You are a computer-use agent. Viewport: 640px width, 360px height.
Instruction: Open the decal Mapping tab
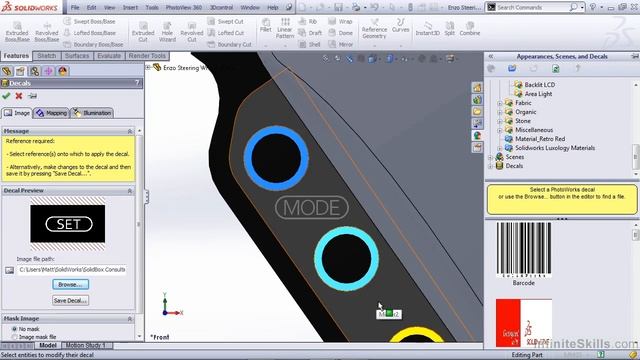(51, 113)
